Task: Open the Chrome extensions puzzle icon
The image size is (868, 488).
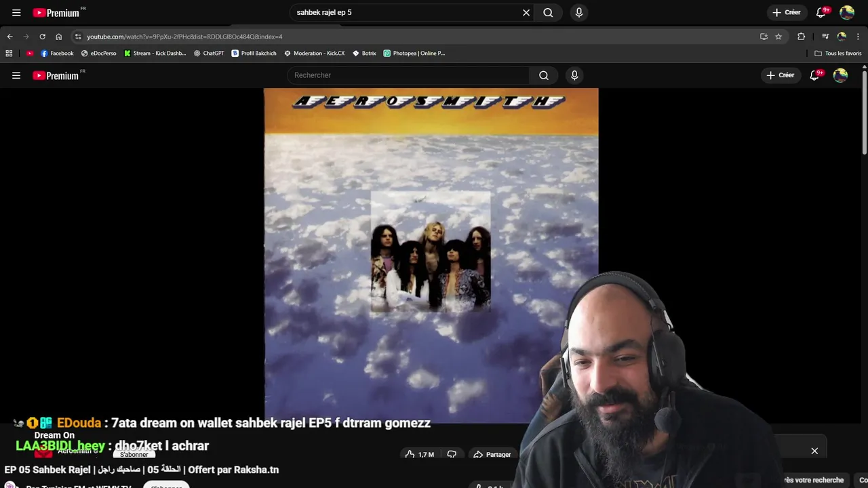Action: (802, 37)
